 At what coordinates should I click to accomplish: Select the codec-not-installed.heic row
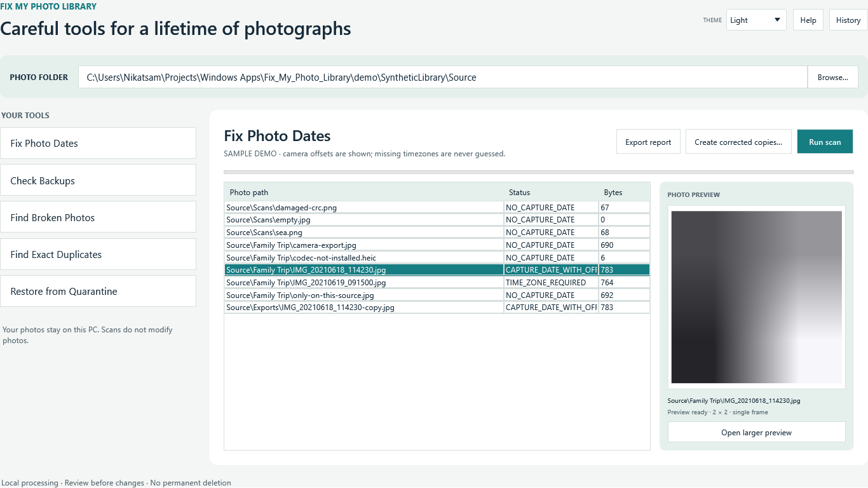pyautogui.click(x=437, y=257)
